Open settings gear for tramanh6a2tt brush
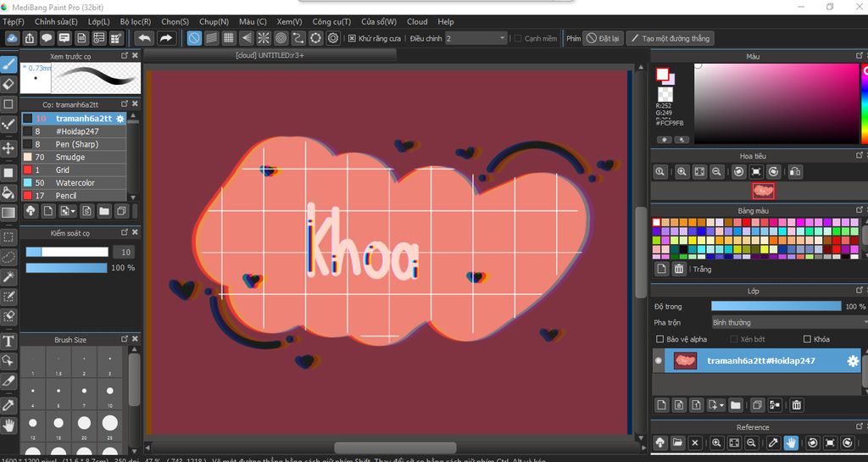This screenshot has height=462, width=868. pyautogui.click(x=120, y=119)
